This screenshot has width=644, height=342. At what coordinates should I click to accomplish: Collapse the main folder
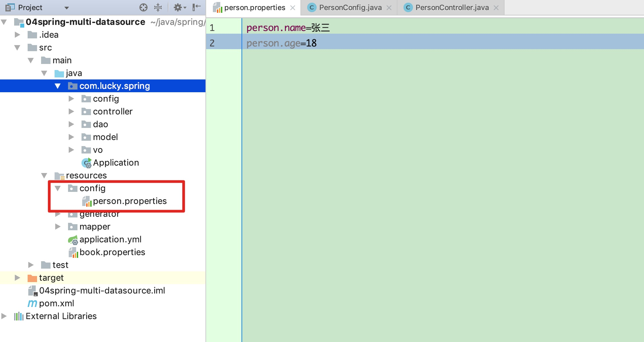31,61
